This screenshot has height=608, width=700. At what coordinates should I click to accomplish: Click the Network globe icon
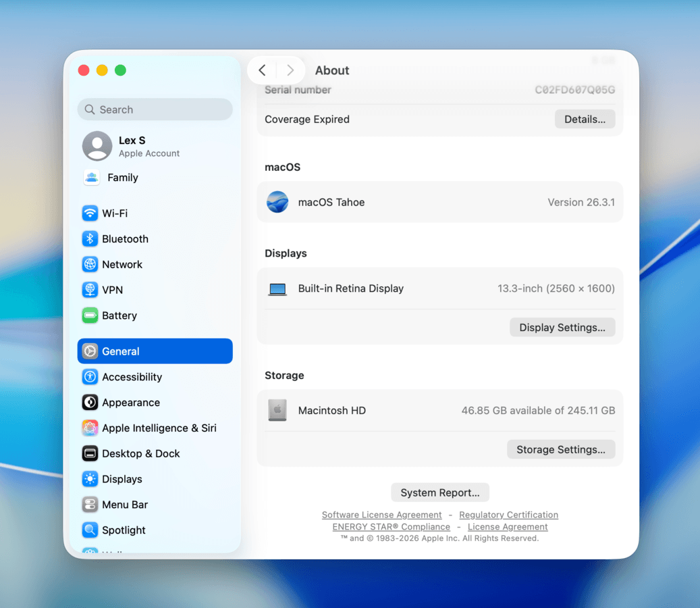(x=90, y=264)
